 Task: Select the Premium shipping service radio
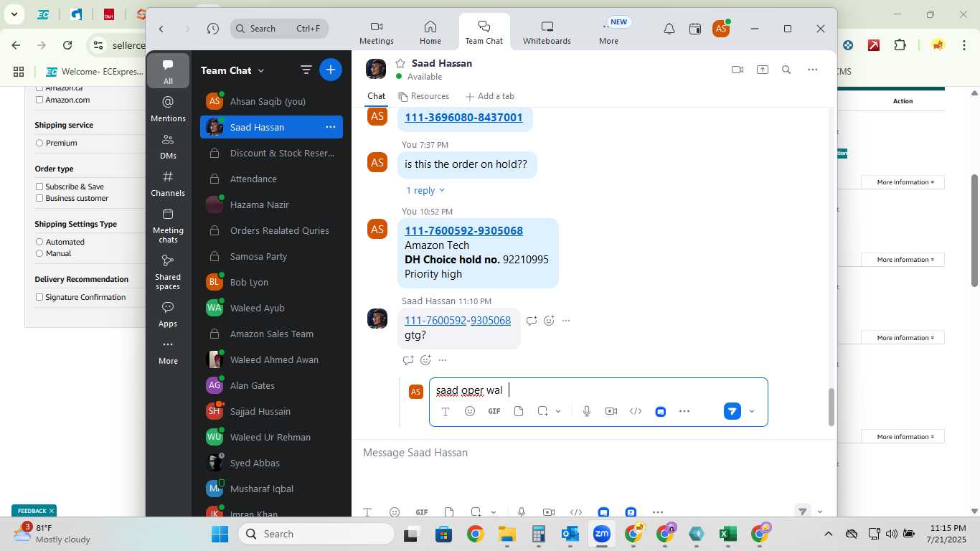[x=39, y=143]
